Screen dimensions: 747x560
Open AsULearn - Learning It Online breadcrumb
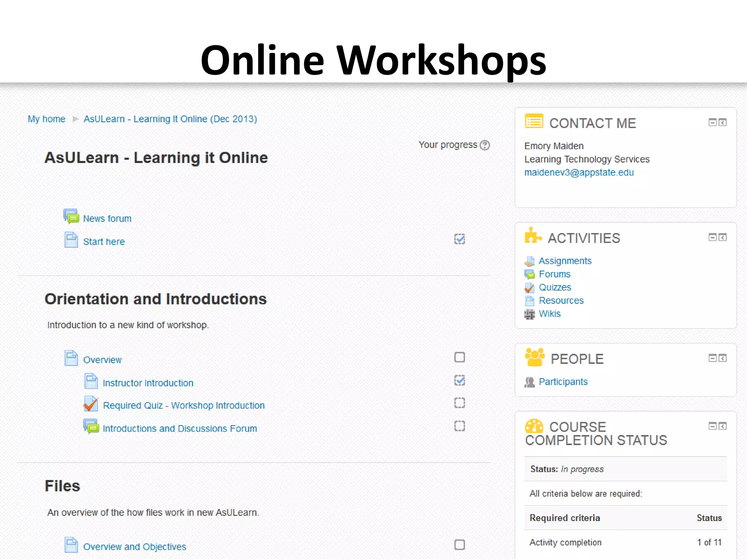tap(170, 119)
